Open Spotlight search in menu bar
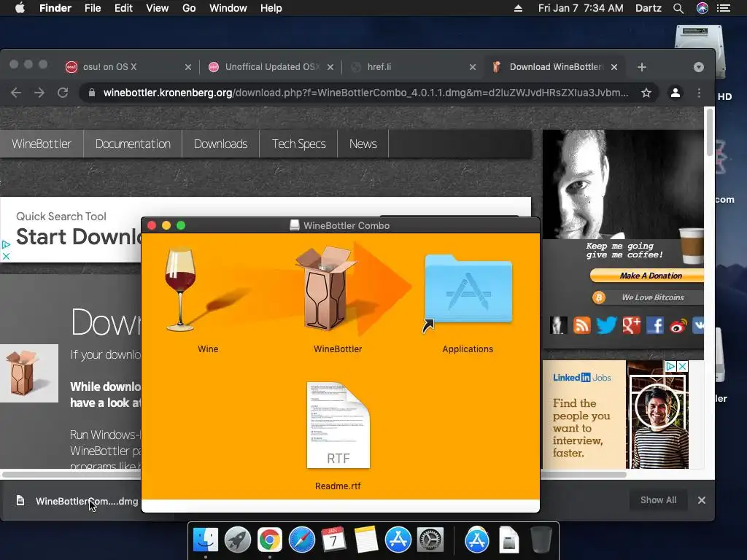Image resolution: width=747 pixels, height=560 pixels. (678, 8)
